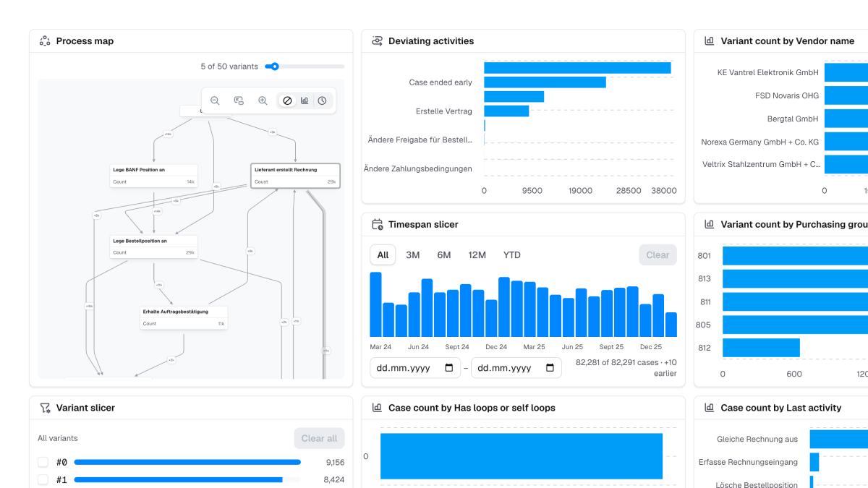Adjust the variants count slider handle
868x488 pixels.
click(275, 67)
